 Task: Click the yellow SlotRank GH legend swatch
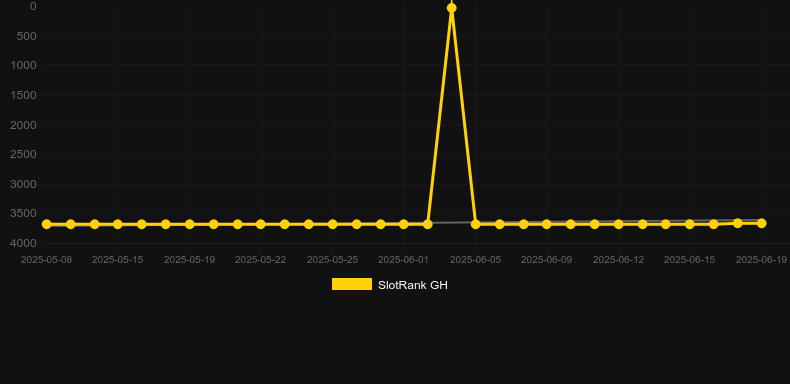(352, 284)
